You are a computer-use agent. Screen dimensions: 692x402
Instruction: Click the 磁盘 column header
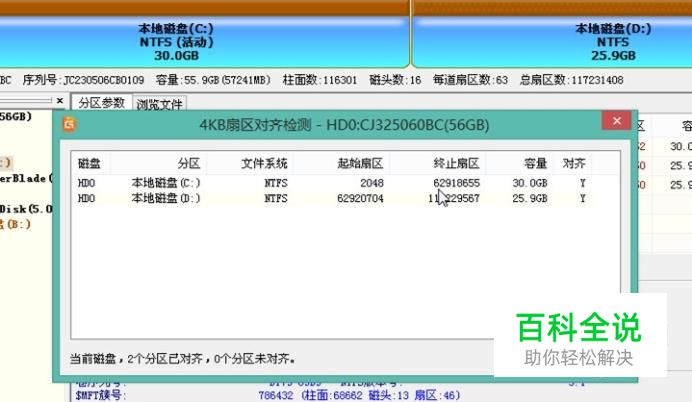click(90, 164)
